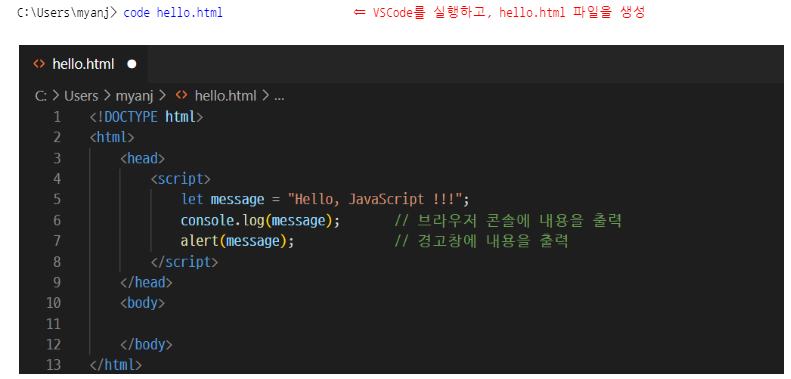Click line number 9 in the gutter
The width and height of the screenshot is (791, 379).
57,282
